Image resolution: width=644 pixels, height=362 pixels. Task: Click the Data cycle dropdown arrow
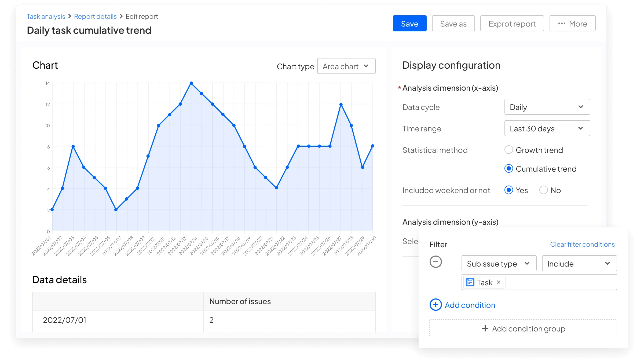[x=581, y=107]
